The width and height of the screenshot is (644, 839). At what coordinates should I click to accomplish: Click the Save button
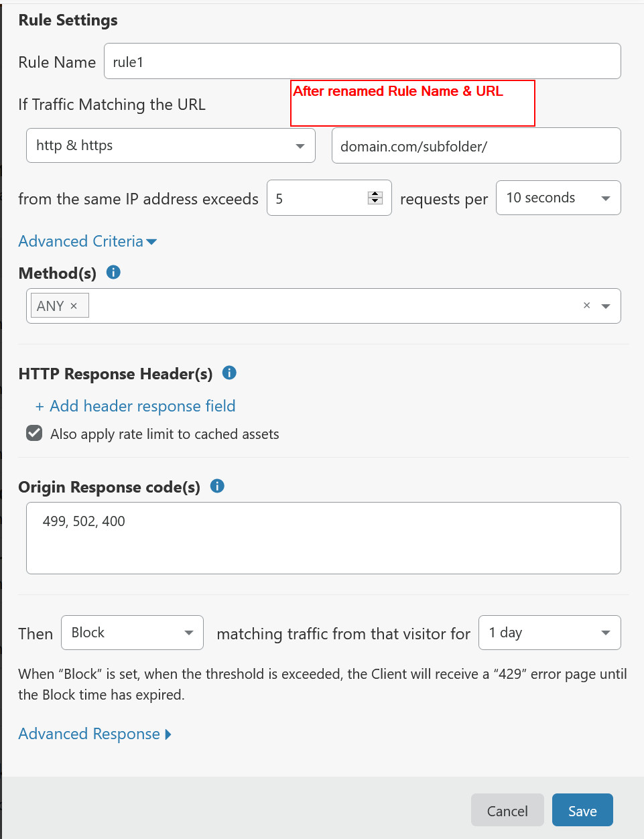click(582, 810)
